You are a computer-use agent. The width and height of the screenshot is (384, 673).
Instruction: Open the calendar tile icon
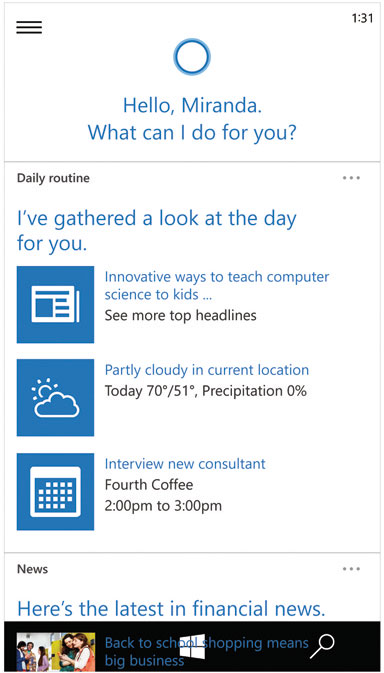pyautogui.click(x=55, y=491)
